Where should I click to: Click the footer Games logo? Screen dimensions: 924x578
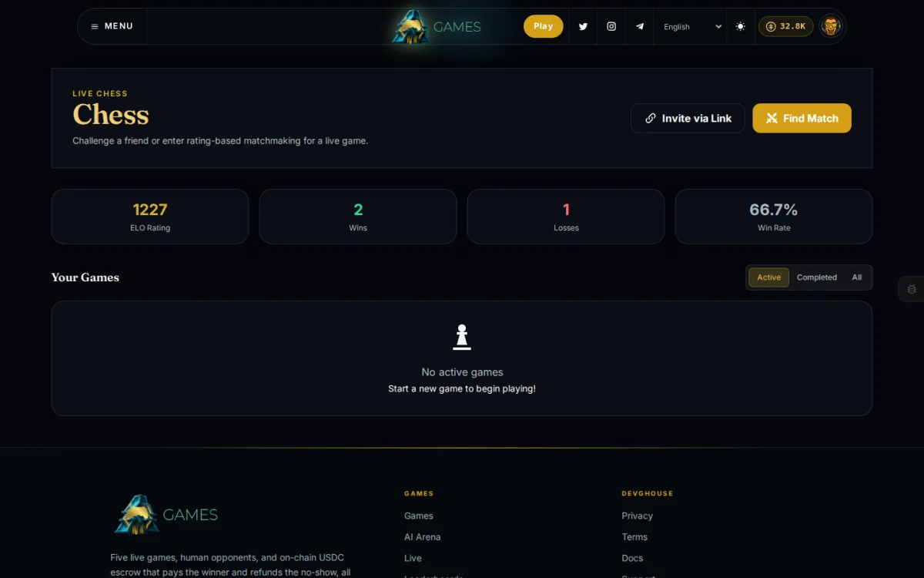(166, 515)
